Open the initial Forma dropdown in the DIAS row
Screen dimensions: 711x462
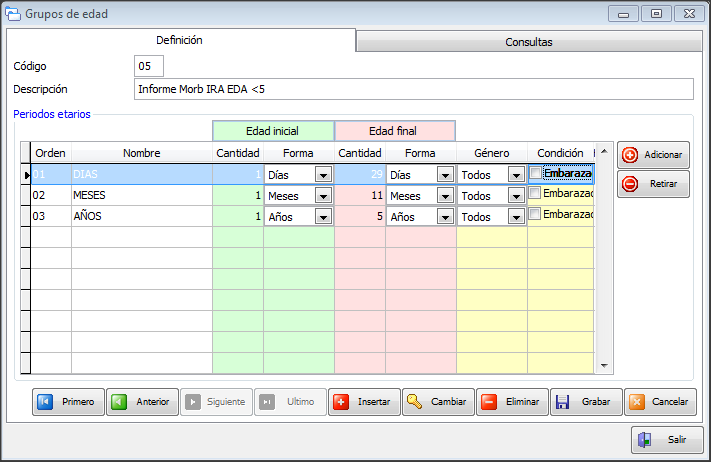pos(323,175)
